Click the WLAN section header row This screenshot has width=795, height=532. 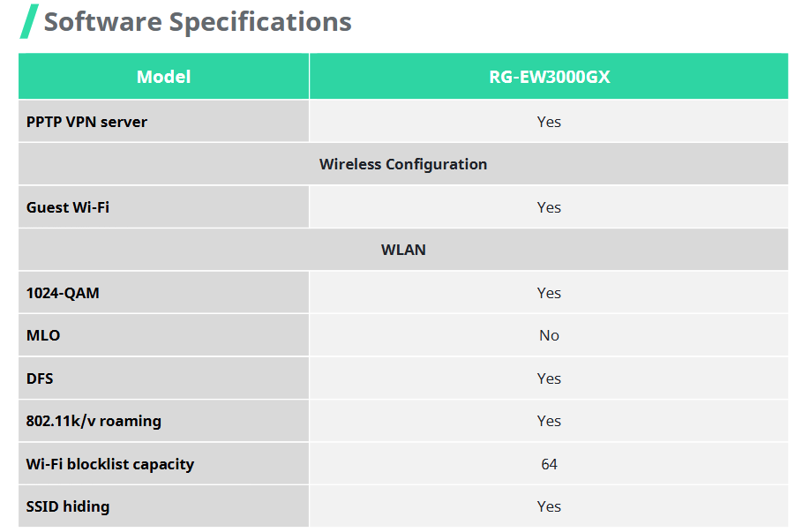tap(402, 250)
